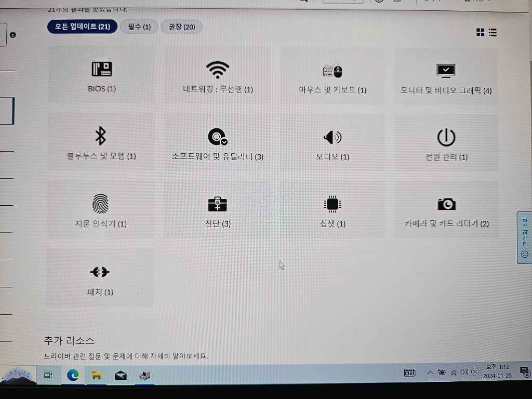Open the 네트워킹 : 무선랜 driver category
532x399 pixels.
[x=218, y=76]
